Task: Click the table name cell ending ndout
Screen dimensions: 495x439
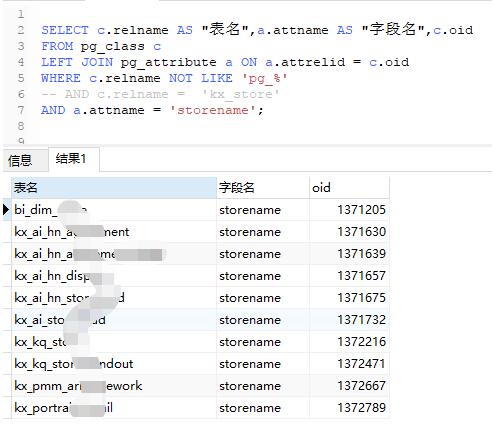Action: 114,364
